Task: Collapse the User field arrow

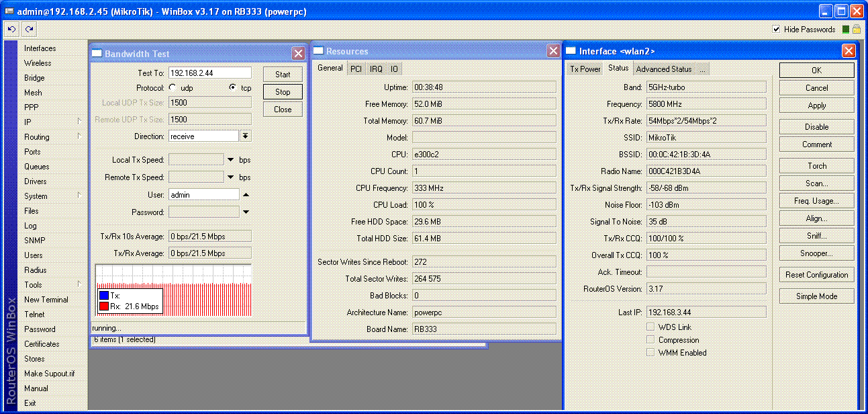Action: point(246,195)
